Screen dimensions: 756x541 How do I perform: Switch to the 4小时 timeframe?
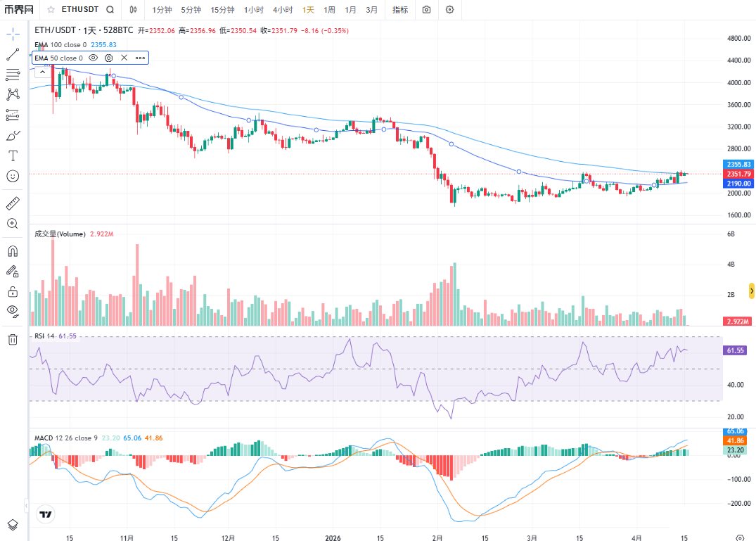283,10
